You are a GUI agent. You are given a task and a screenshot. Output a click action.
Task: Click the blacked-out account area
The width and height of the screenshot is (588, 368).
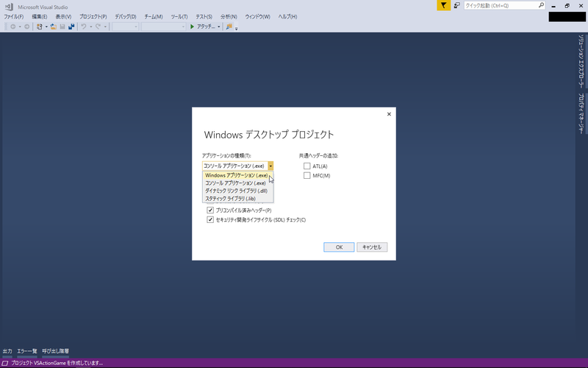point(567,16)
